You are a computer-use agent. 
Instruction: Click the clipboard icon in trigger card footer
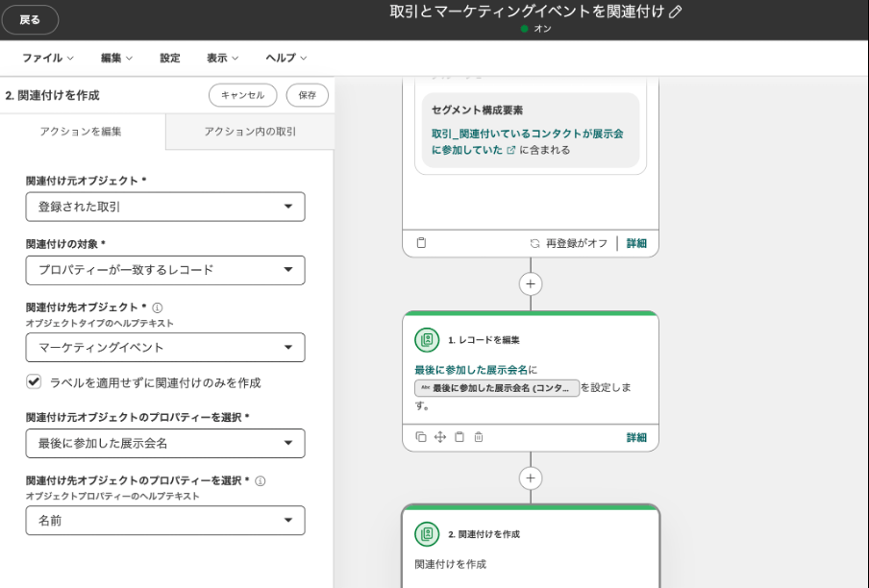(421, 242)
